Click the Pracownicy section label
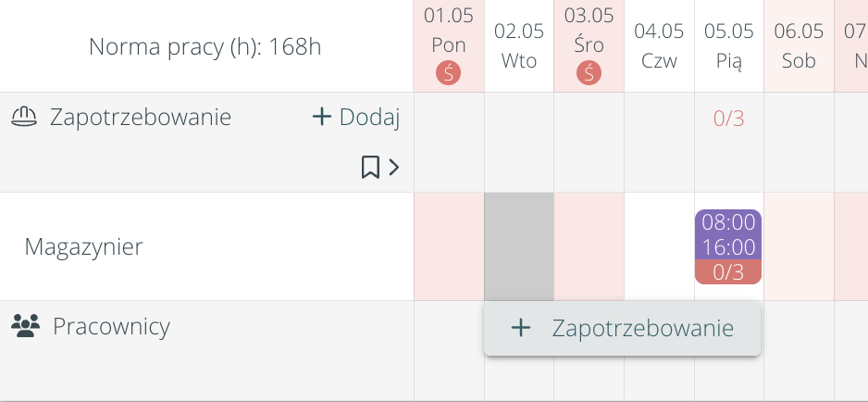This screenshot has height=402, width=868. pyautogui.click(x=111, y=326)
